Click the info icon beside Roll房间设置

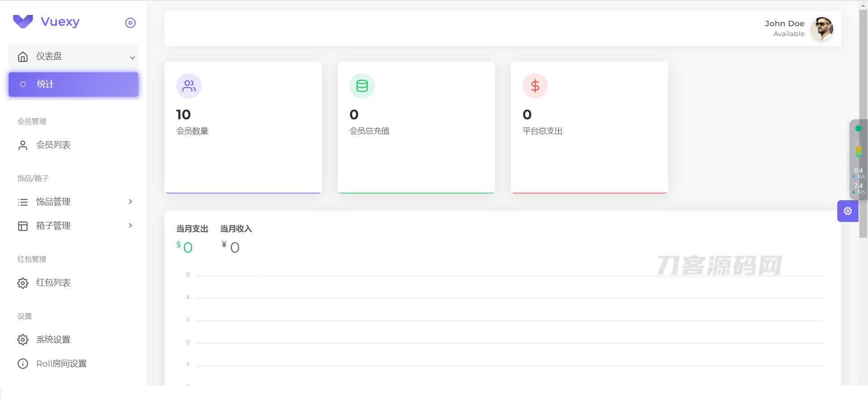coord(23,364)
